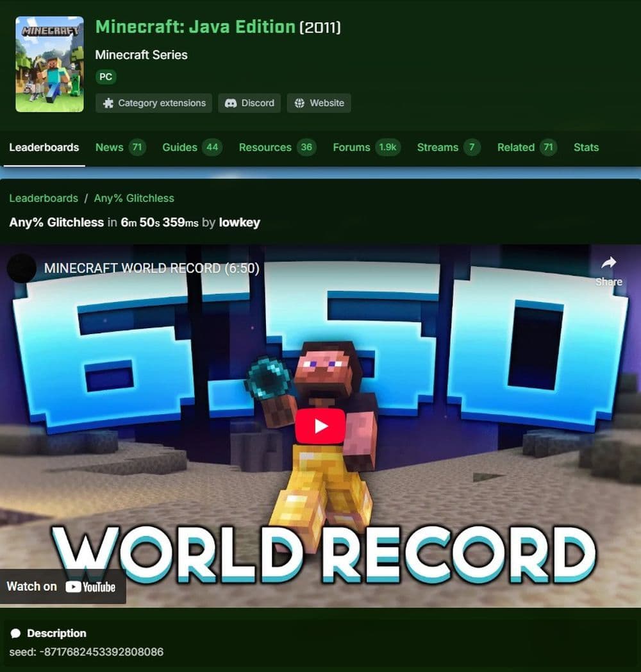
Task: Open the Share option on the video
Action: click(x=608, y=267)
